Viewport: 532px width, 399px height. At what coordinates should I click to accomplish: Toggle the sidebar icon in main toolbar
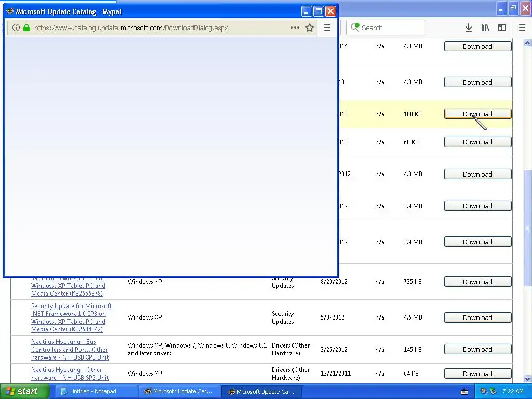[x=502, y=28]
